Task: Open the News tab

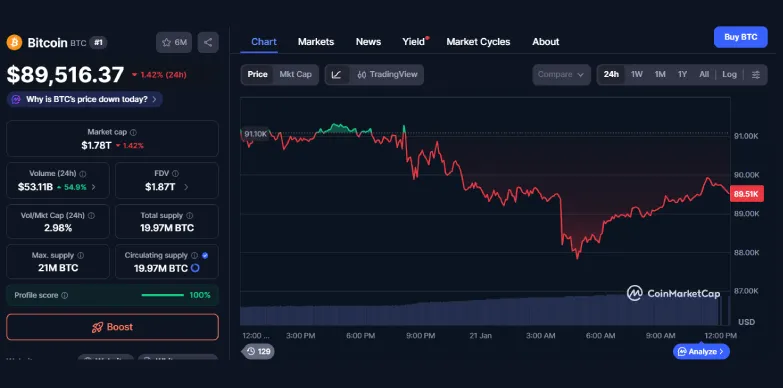Action: pyautogui.click(x=369, y=42)
